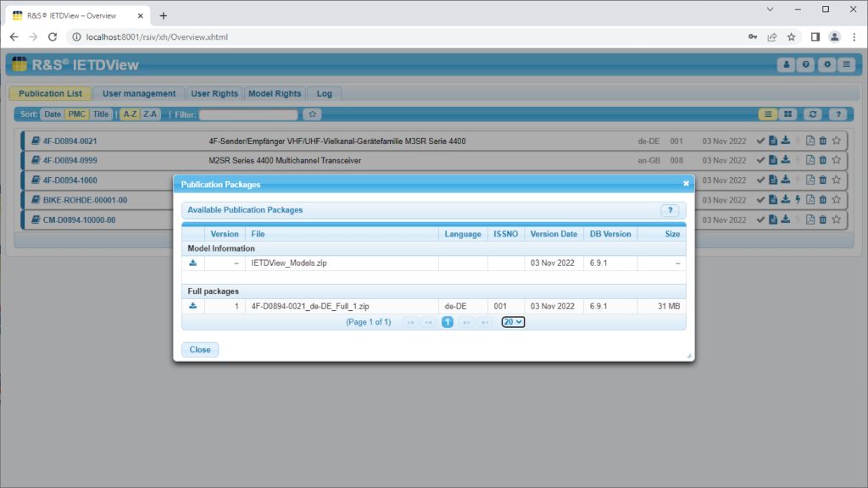
Task: Sort publications descending Z-A
Action: coord(150,114)
